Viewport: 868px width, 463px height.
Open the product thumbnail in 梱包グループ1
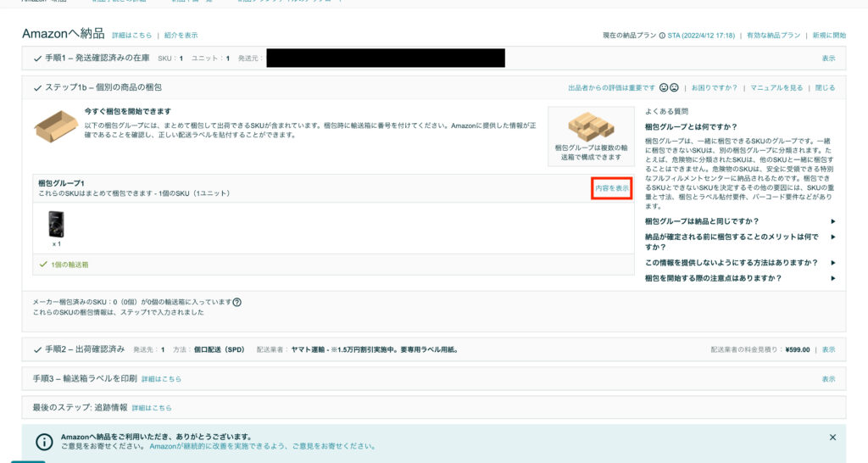pyautogui.click(x=56, y=225)
